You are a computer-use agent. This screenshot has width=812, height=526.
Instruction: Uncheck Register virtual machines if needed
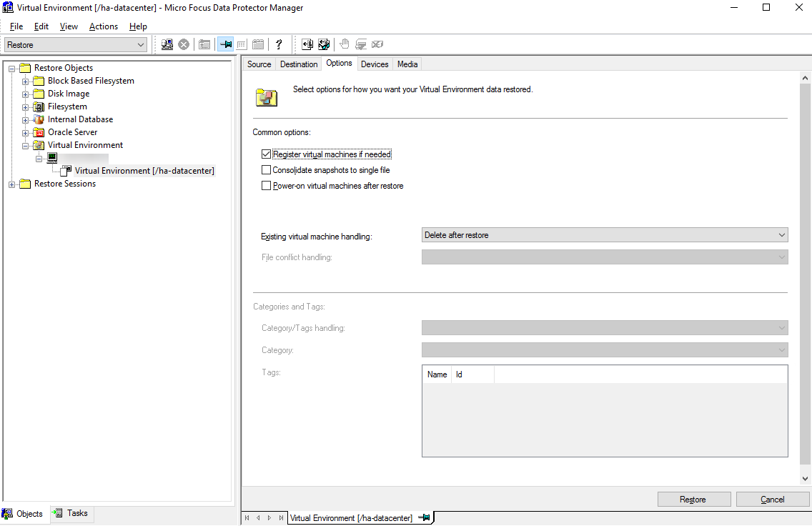[x=266, y=154]
